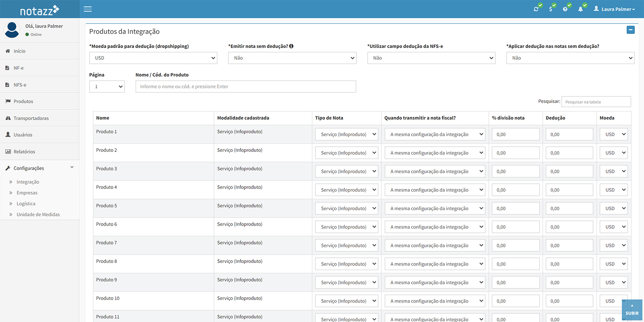
Task: Click Dedução field for Produto 8
Action: [x=570, y=264]
